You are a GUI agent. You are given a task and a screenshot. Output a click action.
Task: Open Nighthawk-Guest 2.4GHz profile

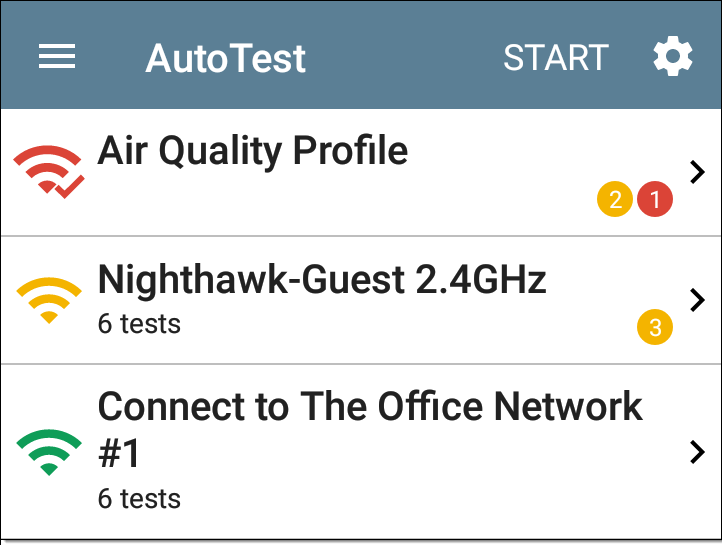point(361,300)
